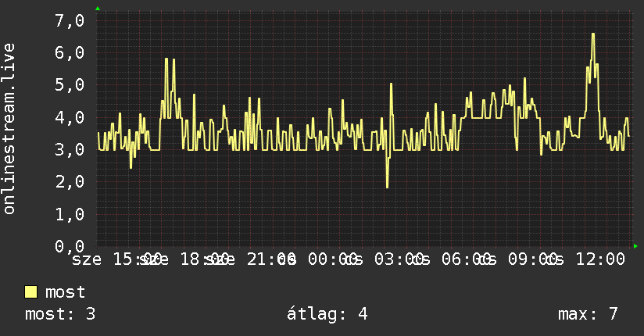Click the 'onlinestream.live' vertical axis title
Viewport: 644px width, 336px height.
click(x=9, y=129)
